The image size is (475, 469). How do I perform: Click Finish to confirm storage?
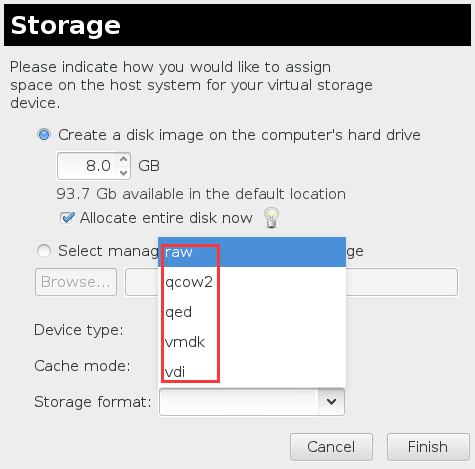click(x=428, y=447)
